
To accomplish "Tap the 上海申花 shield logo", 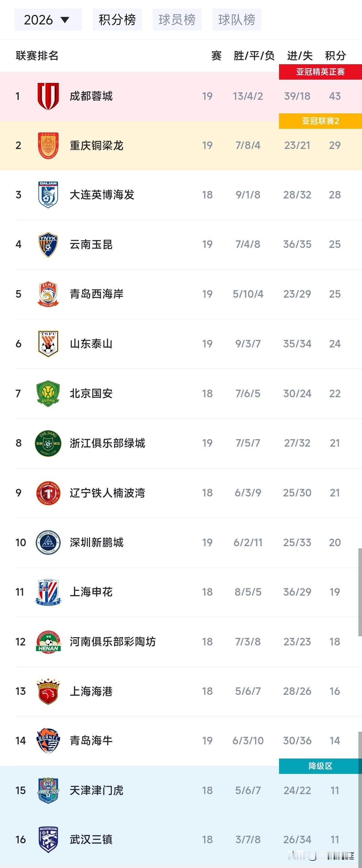I will (48, 592).
